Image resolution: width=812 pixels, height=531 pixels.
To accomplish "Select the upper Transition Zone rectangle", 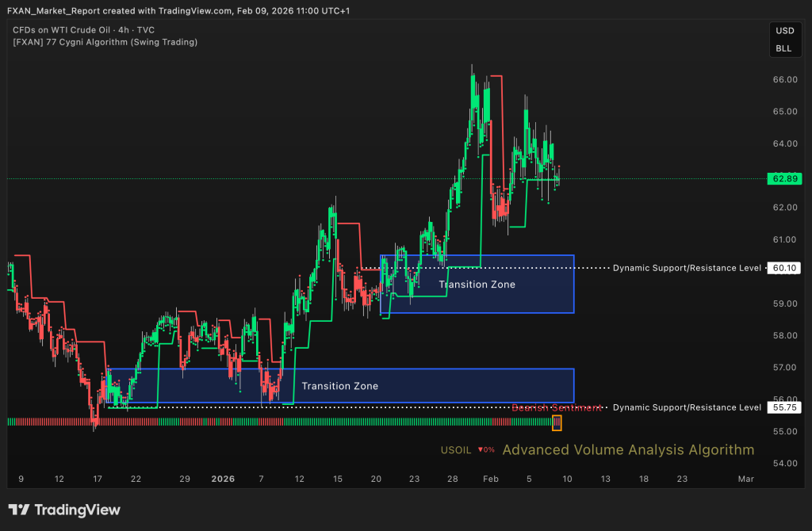I will point(477,284).
